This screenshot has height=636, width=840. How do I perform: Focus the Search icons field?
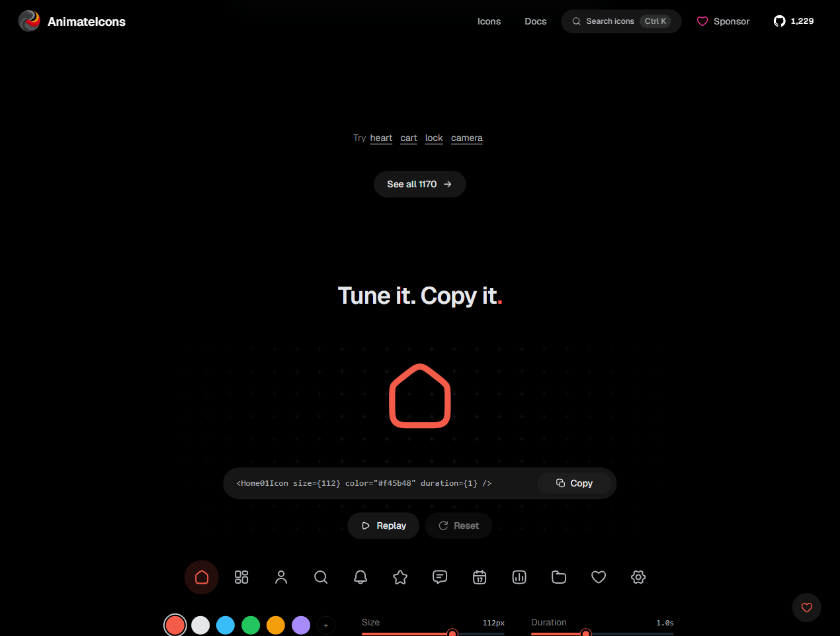(x=621, y=21)
